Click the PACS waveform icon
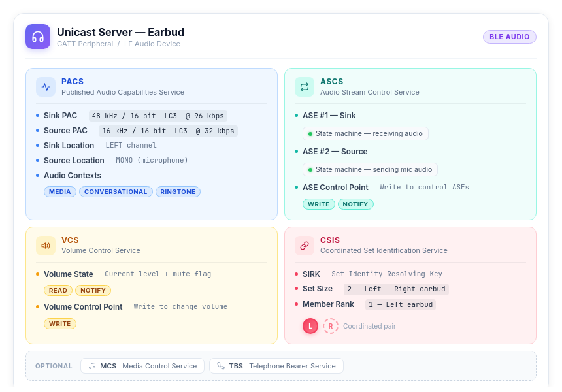The image size is (562, 392). (x=46, y=87)
